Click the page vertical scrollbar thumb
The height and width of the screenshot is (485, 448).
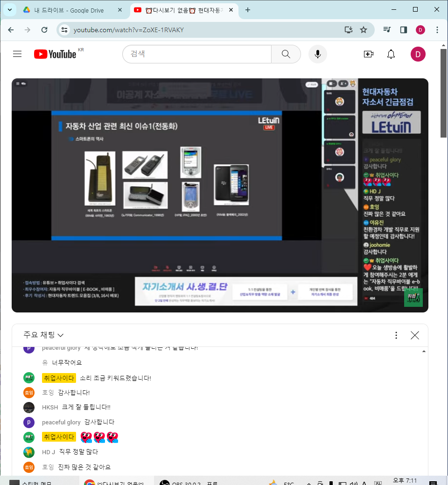point(444,93)
